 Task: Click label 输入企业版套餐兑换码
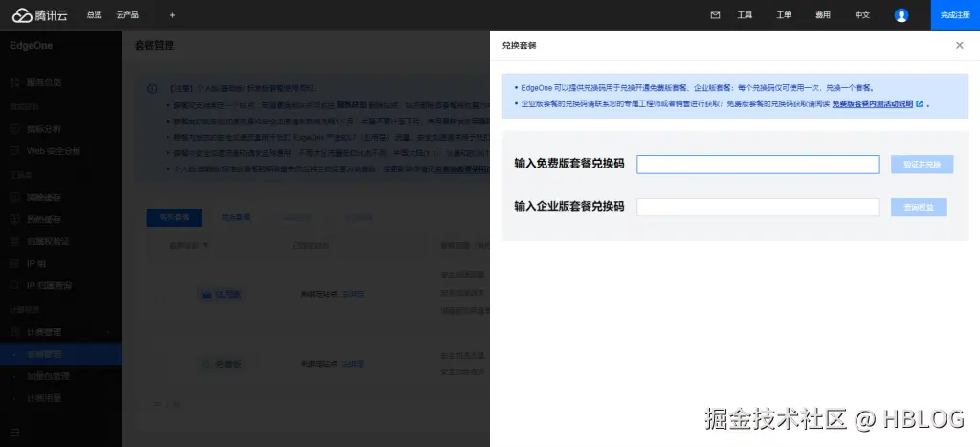point(568,207)
